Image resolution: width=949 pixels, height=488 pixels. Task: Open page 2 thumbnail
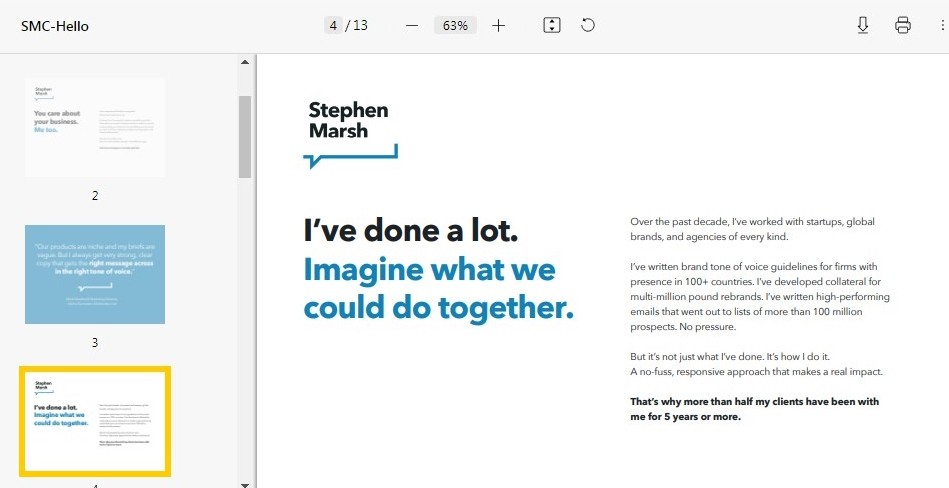[x=95, y=127]
